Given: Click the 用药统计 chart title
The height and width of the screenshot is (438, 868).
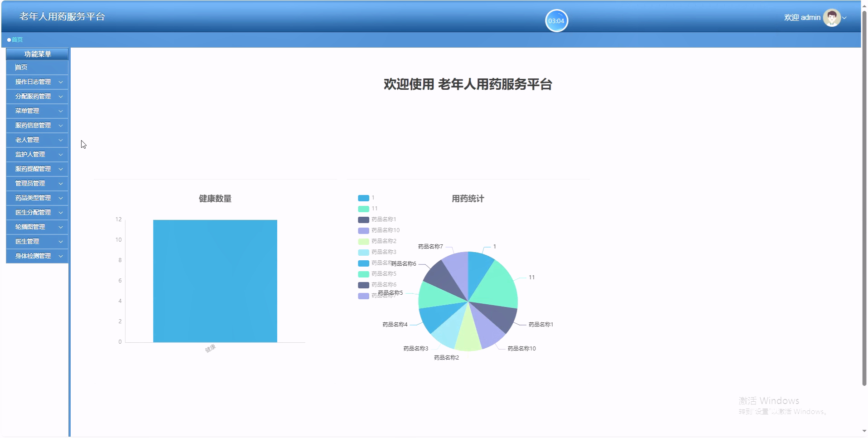Looking at the screenshot, I should point(468,199).
